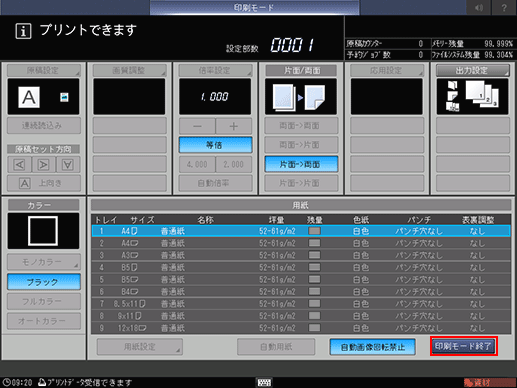Decrease magnification with minus button
This screenshot has width=517, height=388.
197,126
